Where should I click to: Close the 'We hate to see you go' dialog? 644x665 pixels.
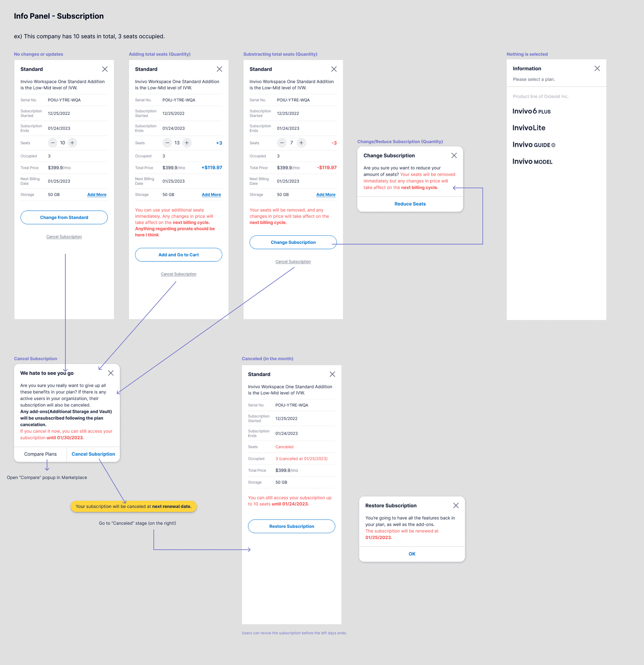(x=111, y=373)
